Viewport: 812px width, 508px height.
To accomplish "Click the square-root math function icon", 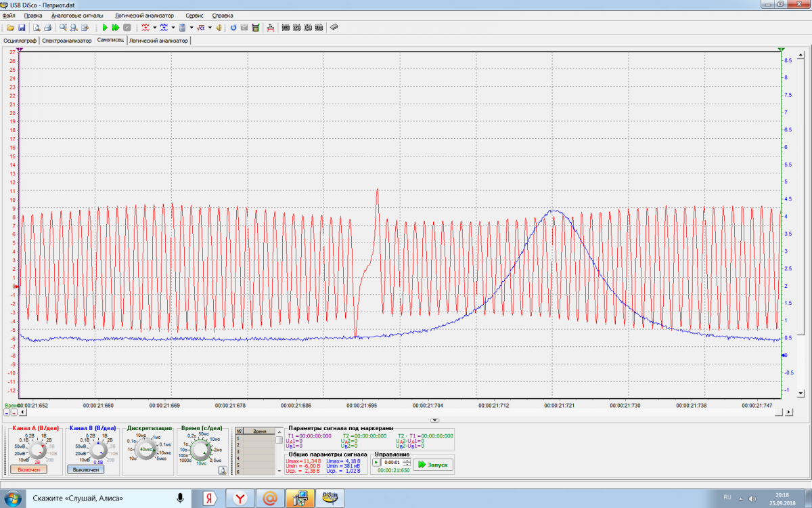I will click(x=201, y=28).
